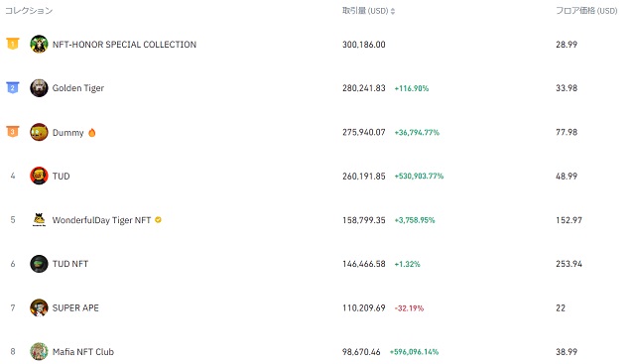This screenshot has height=364, width=635.
Task: Select the フロア価格 (USD) column header
Action: pyautogui.click(x=586, y=11)
